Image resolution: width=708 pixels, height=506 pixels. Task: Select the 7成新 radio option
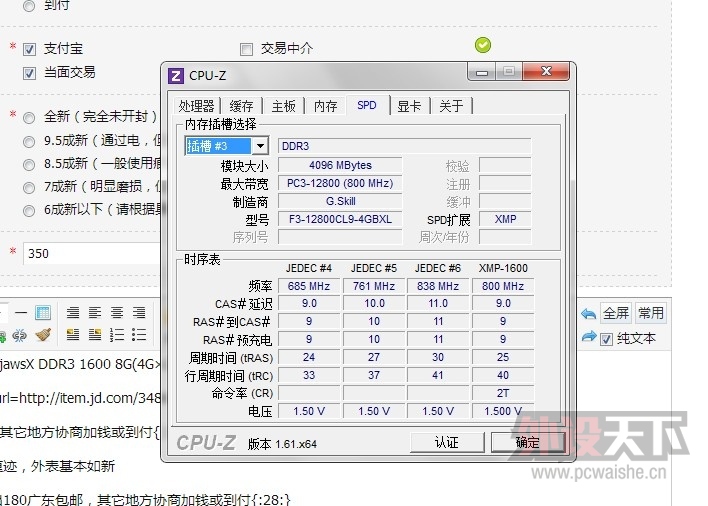point(29,188)
